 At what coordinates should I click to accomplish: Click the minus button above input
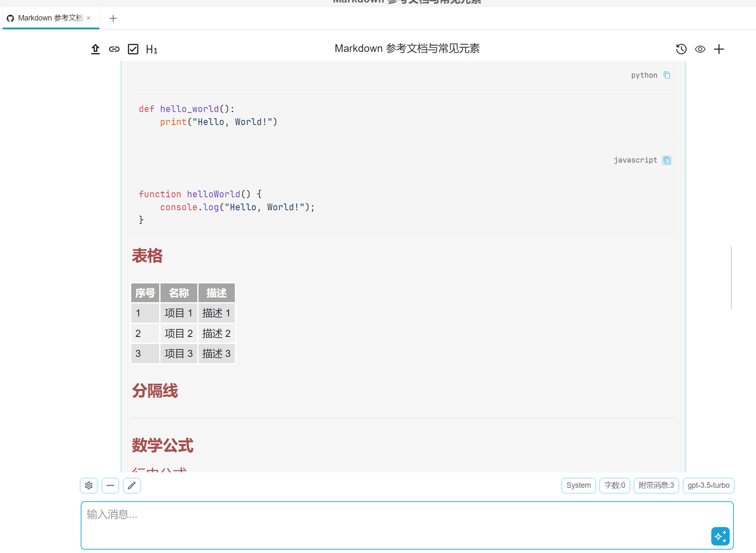point(110,486)
